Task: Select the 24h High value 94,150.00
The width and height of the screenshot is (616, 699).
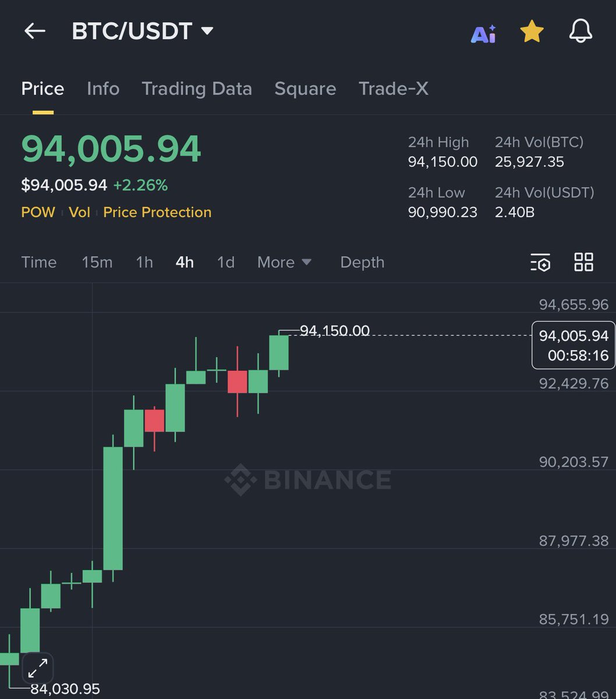Action: [x=442, y=162]
